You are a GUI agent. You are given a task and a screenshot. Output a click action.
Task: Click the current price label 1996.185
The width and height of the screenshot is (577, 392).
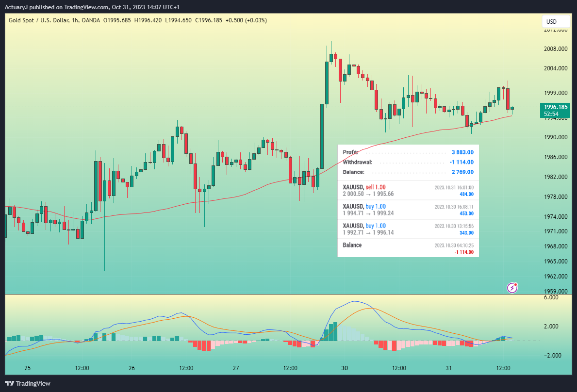(556, 107)
